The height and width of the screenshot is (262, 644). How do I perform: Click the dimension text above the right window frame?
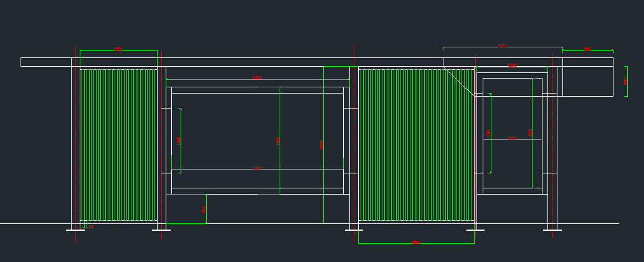[512, 65]
